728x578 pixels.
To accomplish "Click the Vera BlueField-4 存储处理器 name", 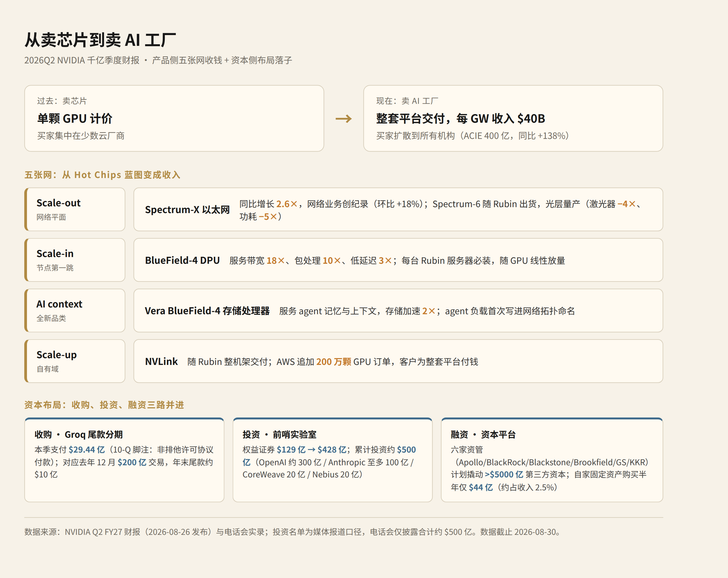I will pos(207,311).
